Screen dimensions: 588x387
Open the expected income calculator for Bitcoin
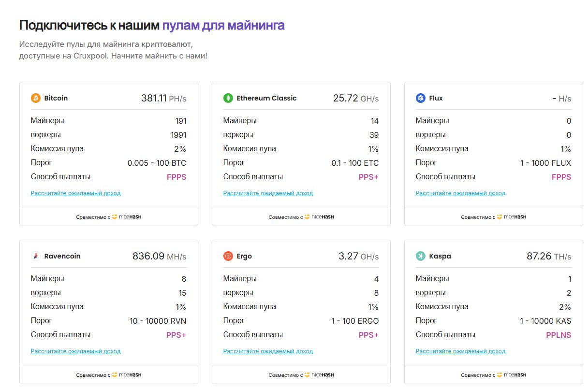coord(76,193)
